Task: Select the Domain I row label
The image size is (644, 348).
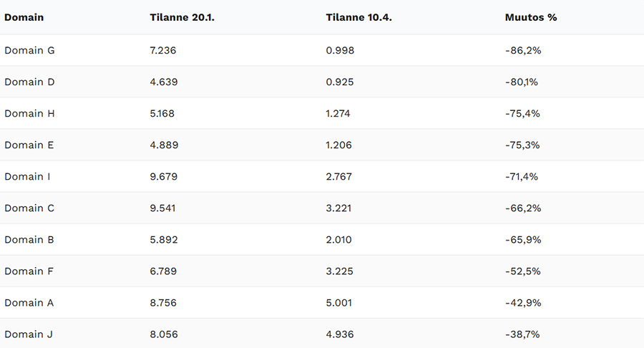Action: coord(28,176)
